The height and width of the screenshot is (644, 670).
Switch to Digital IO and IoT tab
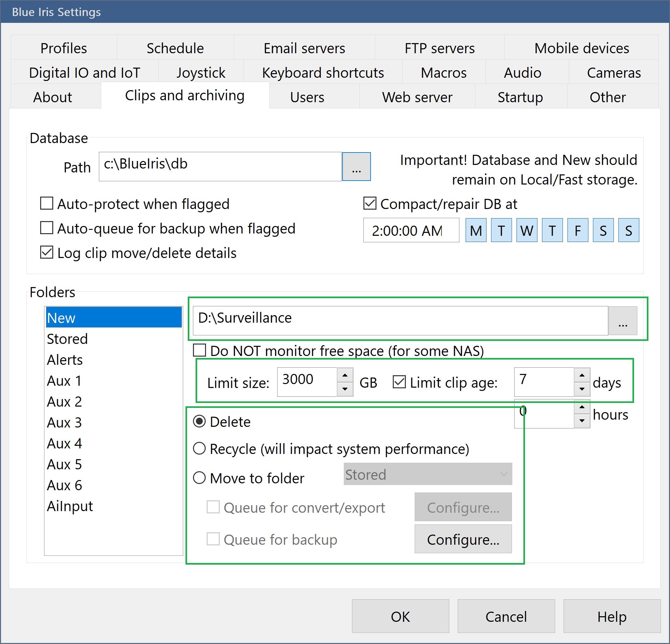(85, 72)
